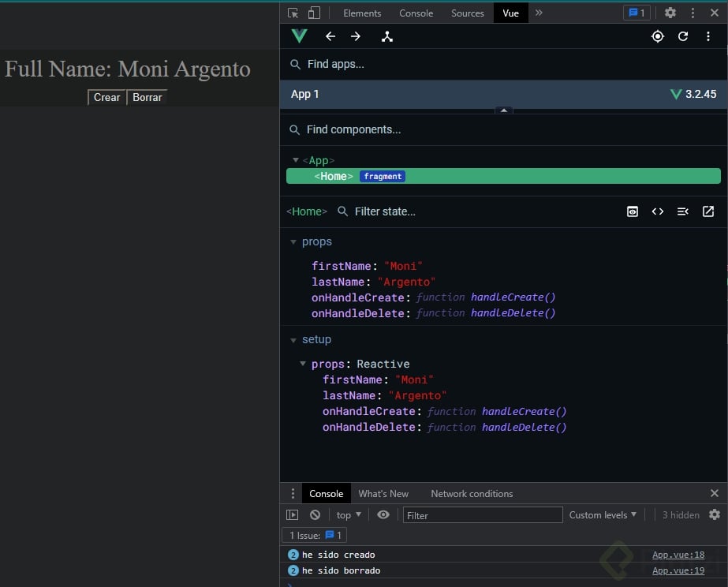Open the Custom levels dropdown
The image size is (728, 587).
tap(603, 515)
